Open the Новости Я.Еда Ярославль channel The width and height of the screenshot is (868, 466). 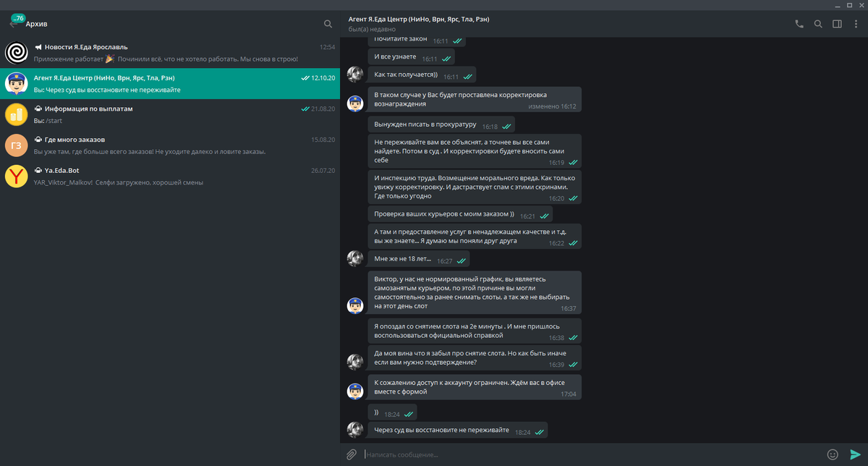[170, 53]
